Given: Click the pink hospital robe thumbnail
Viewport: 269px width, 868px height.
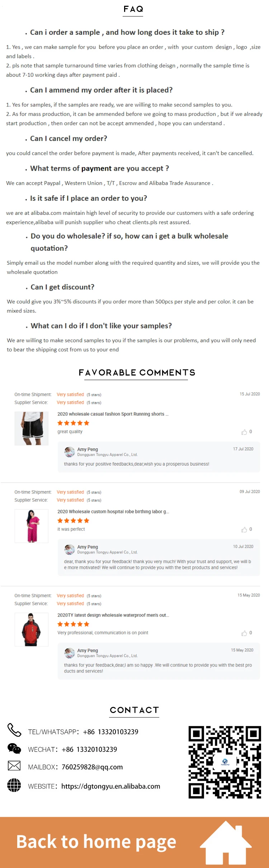Looking at the screenshot, I should (x=32, y=526).
